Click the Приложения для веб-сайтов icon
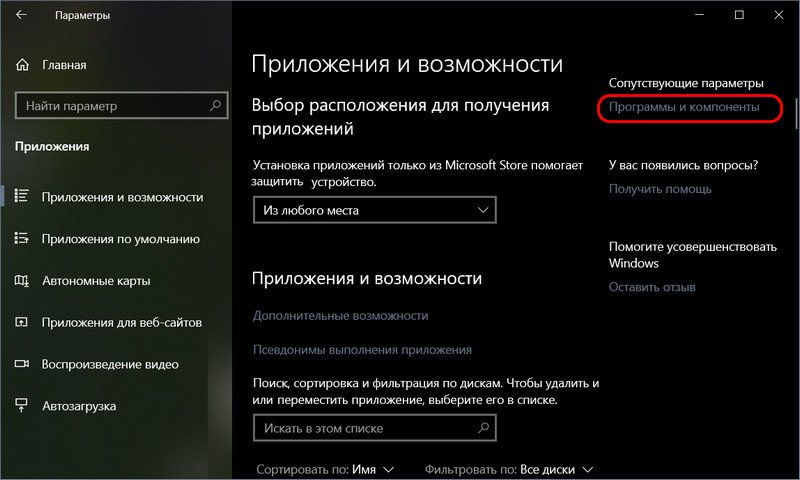The height and width of the screenshot is (480, 800). point(21,322)
